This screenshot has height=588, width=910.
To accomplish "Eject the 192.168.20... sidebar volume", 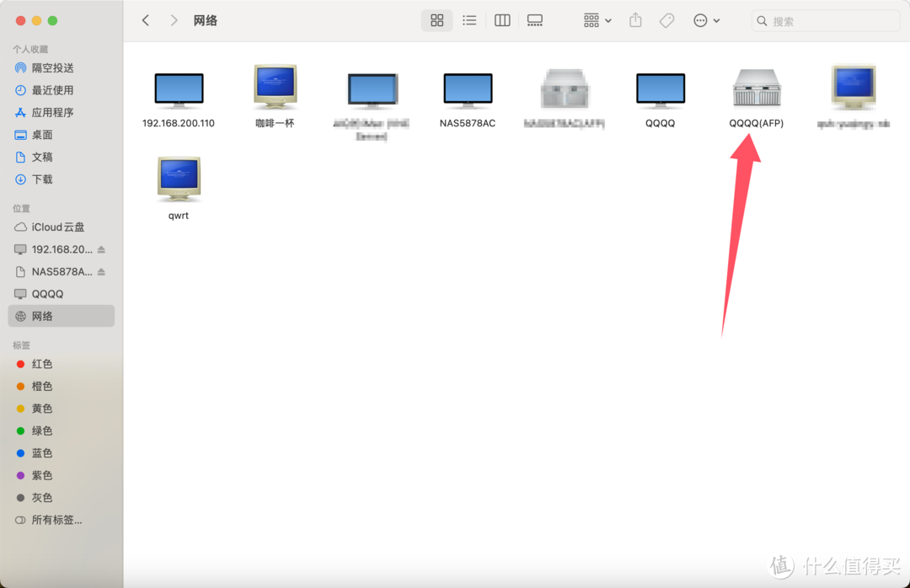I will [x=102, y=249].
